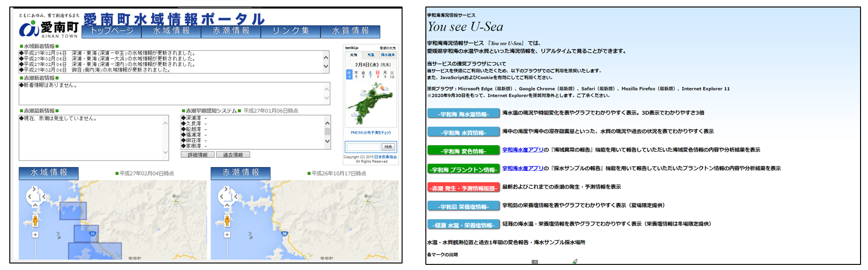This screenshot has height=270, width=868.
Task: Open the 日本気象協会 copyright link
Action: [386, 157]
